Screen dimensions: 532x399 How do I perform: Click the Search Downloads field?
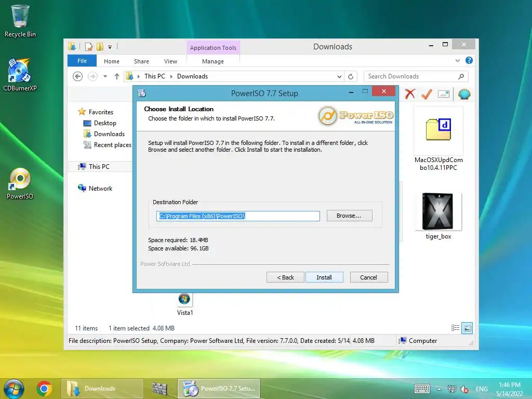pos(416,76)
